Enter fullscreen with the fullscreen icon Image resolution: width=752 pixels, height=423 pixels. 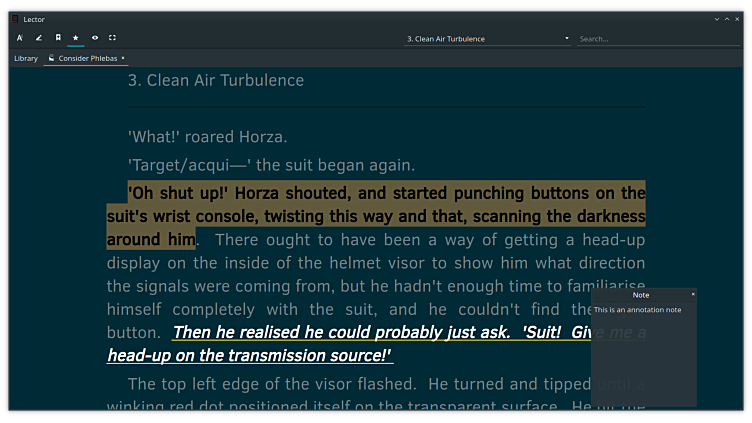[x=113, y=38]
